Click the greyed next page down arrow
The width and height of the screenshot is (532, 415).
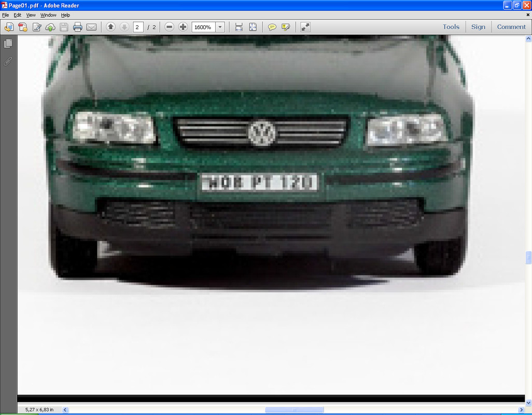point(124,27)
